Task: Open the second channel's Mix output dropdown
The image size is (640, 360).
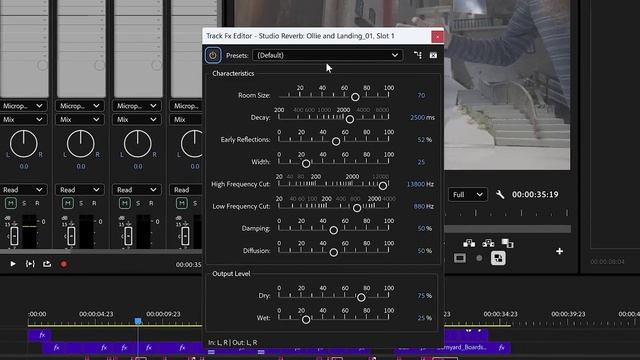Action: click(79, 120)
